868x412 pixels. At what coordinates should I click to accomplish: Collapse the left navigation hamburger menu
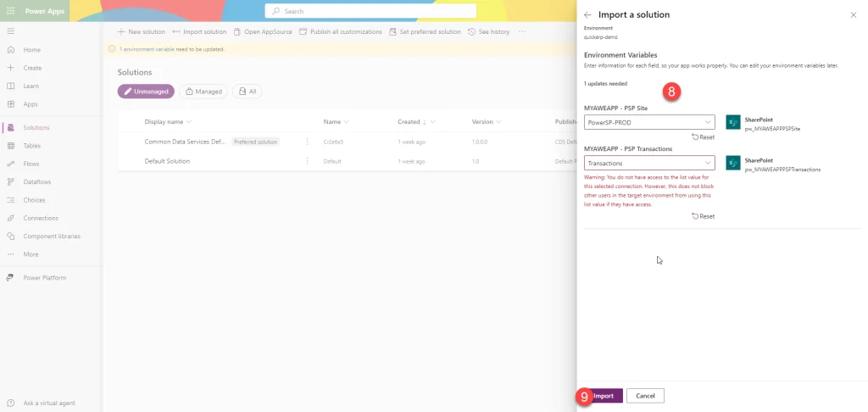pyautogui.click(x=10, y=31)
